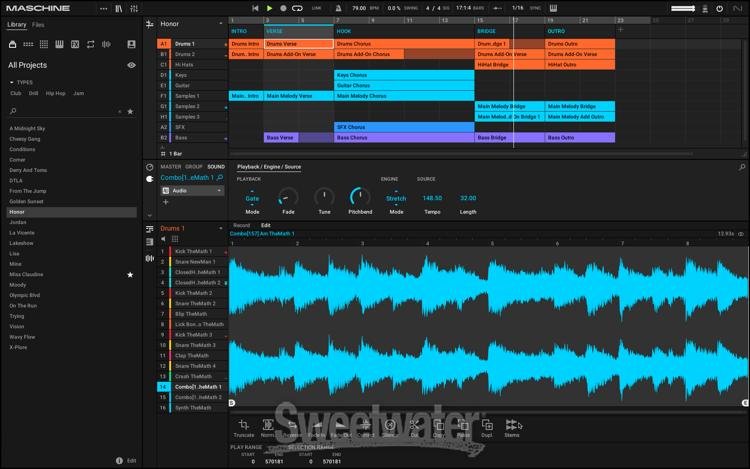This screenshot has width=750, height=469.
Task: Toggle the eye icon beside All Projects
Action: (131, 65)
